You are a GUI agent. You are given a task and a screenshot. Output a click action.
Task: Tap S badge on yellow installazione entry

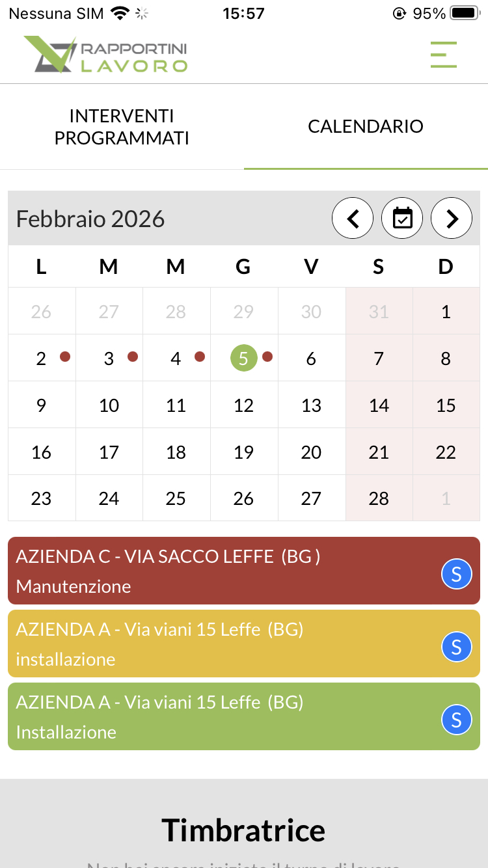click(x=456, y=647)
